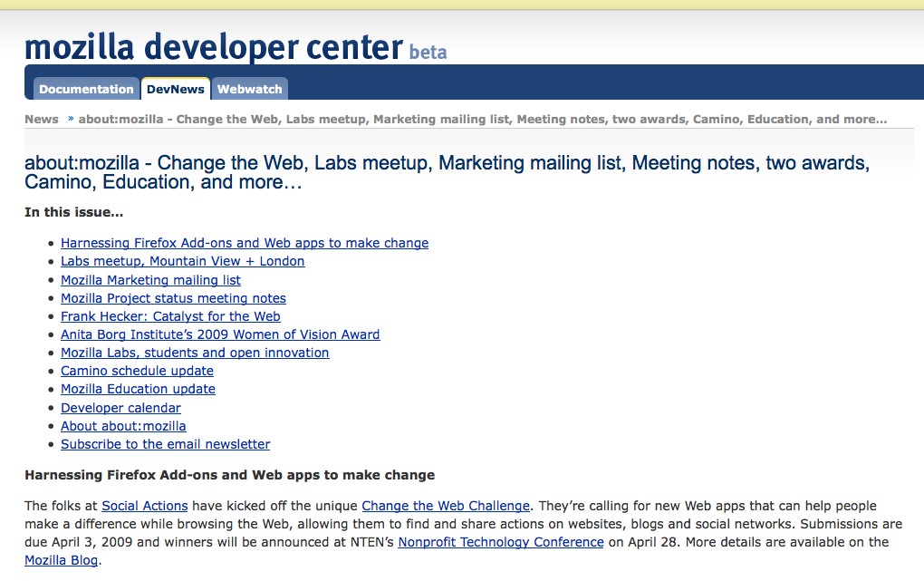
Task: Go to News breadcrumb link
Action: 42,119
